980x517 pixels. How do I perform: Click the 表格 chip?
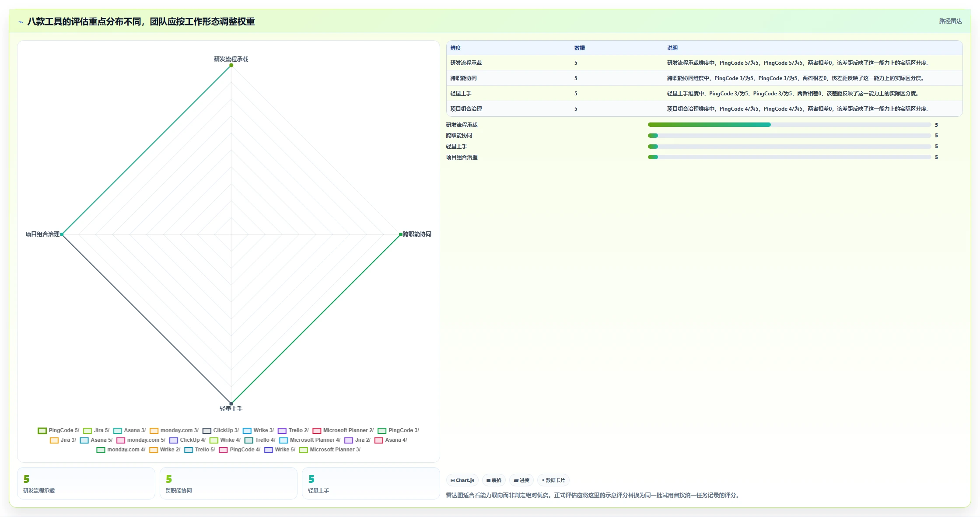494,480
